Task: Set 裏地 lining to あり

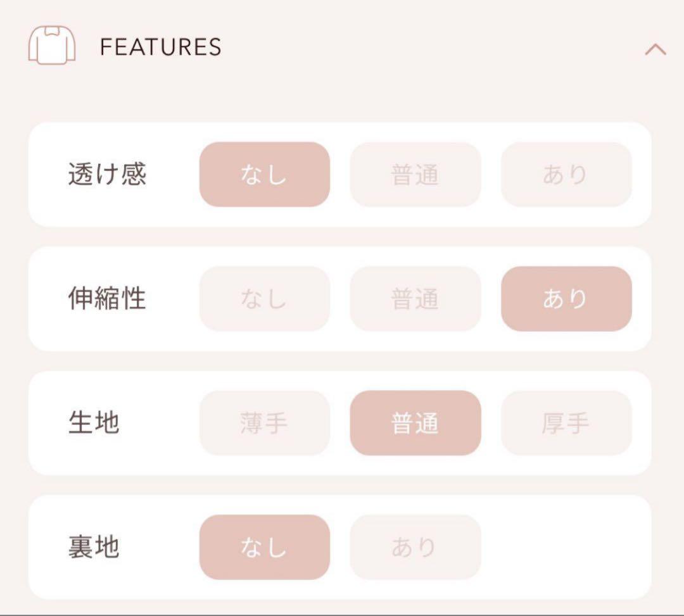Action: click(415, 547)
